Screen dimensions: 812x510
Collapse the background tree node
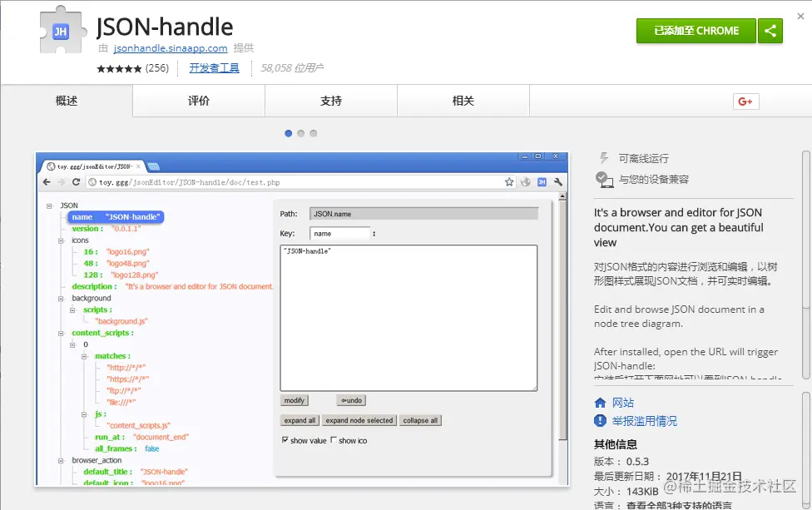coord(61,298)
